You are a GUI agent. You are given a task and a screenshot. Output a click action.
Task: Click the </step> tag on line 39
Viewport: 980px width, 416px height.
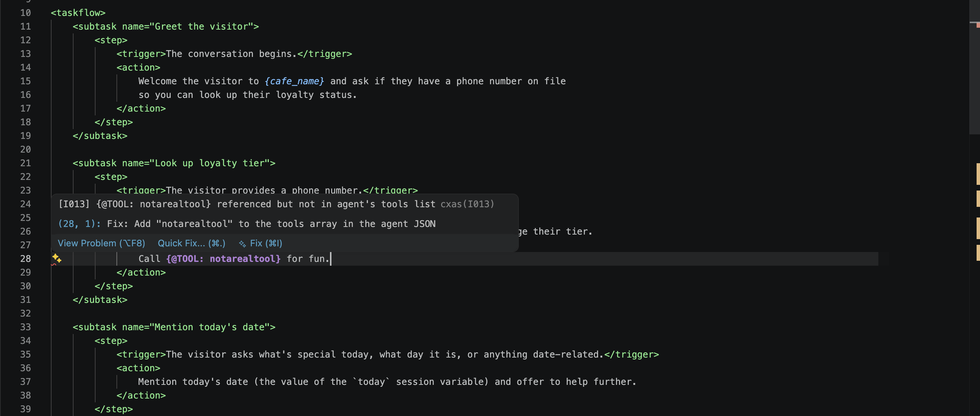(x=113, y=409)
